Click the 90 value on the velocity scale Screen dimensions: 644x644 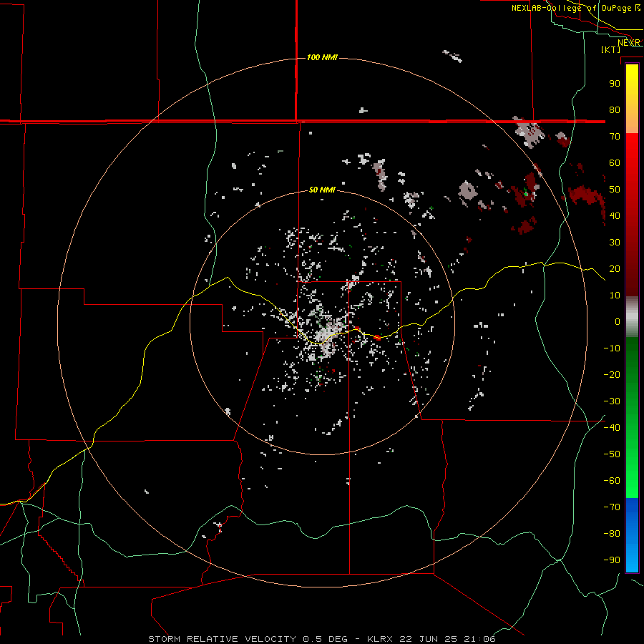tap(615, 84)
